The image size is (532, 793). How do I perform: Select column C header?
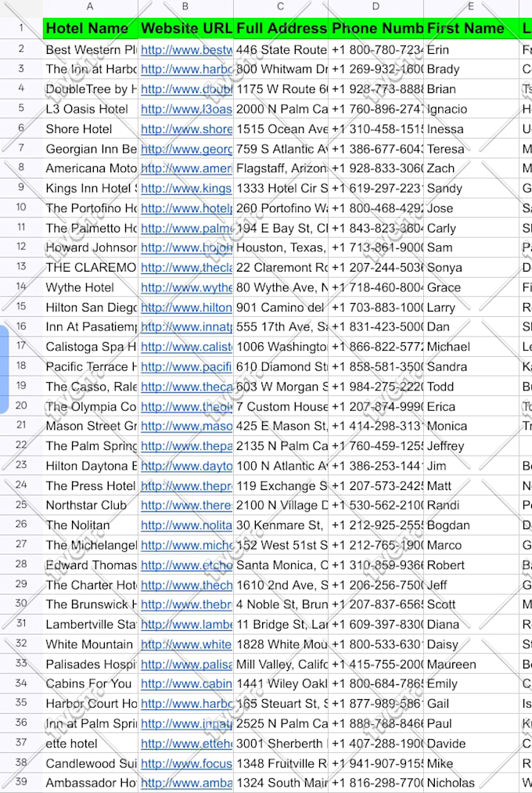pos(280,6)
